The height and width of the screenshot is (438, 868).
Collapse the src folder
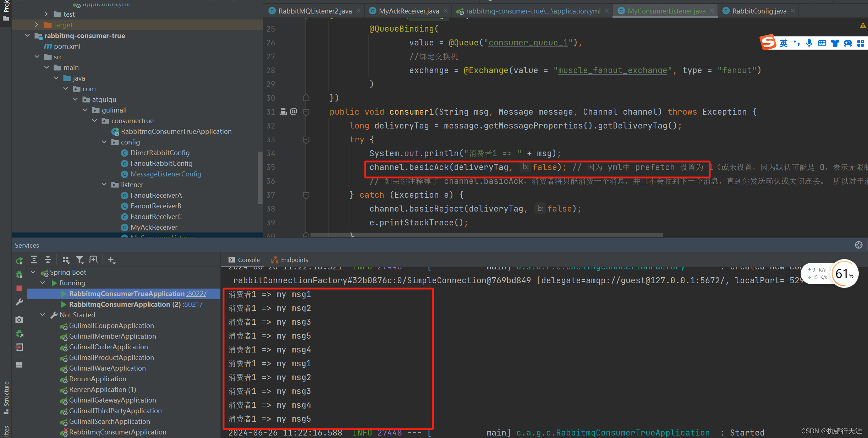coord(37,57)
